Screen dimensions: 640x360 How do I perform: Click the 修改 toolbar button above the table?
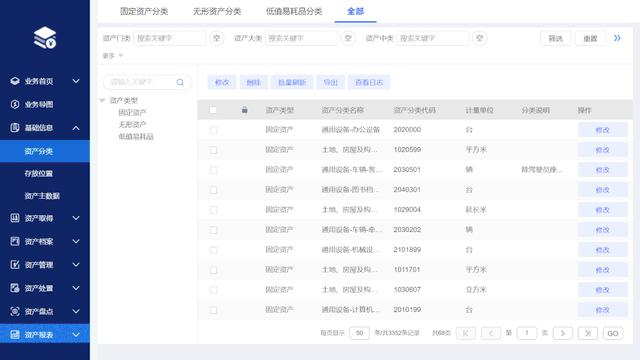[222, 82]
